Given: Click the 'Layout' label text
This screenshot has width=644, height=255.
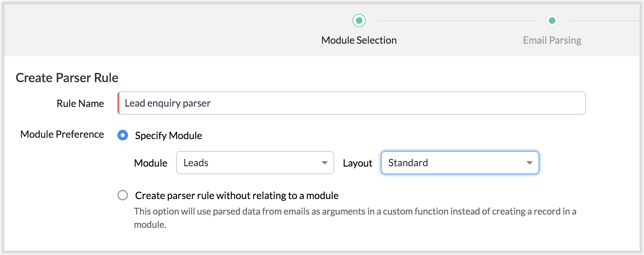Looking at the screenshot, I should [x=357, y=163].
